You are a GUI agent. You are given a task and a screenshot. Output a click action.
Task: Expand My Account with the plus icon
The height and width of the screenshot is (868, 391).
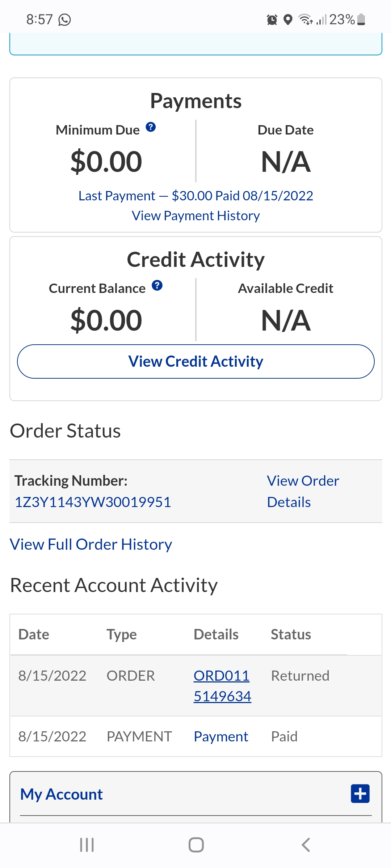coord(360,793)
